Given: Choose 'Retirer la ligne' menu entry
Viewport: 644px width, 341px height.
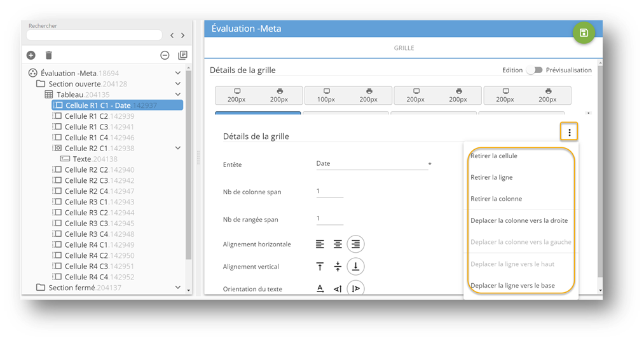Looking at the screenshot, I should pos(491,178).
